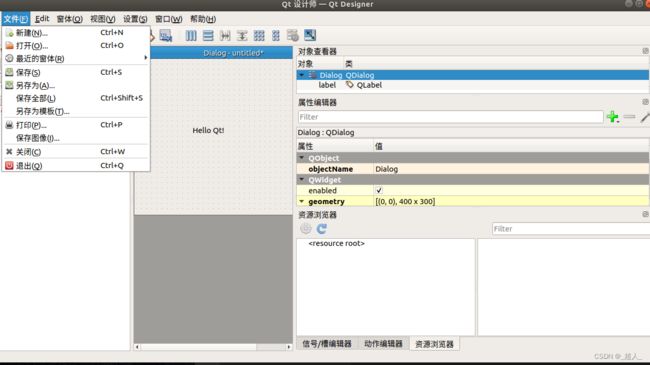Image resolution: width=650 pixels, height=365 pixels.
Task: Collapse the Dialog node in object tree
Action: click(x=302, y=75)
